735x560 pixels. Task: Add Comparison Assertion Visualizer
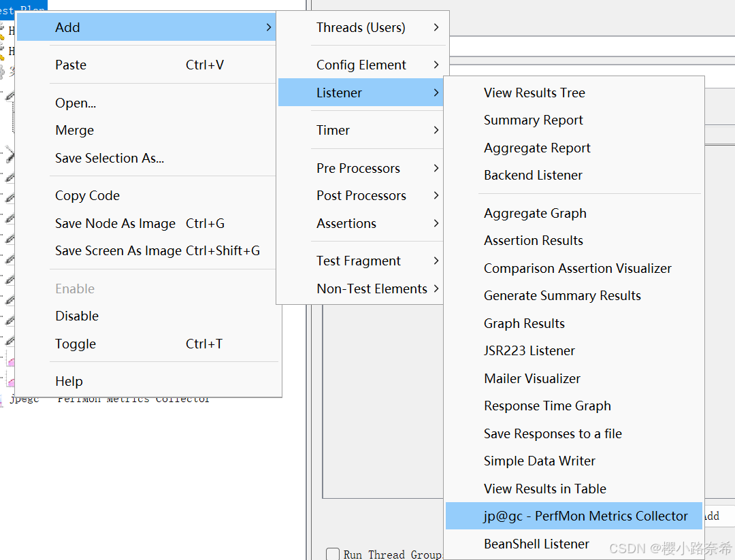coord(574,268)
